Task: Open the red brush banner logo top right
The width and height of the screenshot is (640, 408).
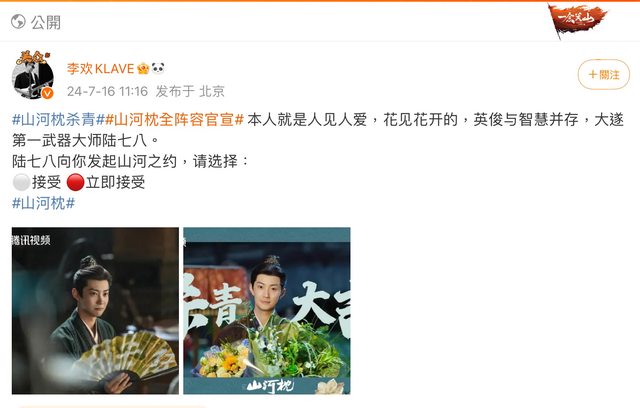Action: (x=577, y=20)
